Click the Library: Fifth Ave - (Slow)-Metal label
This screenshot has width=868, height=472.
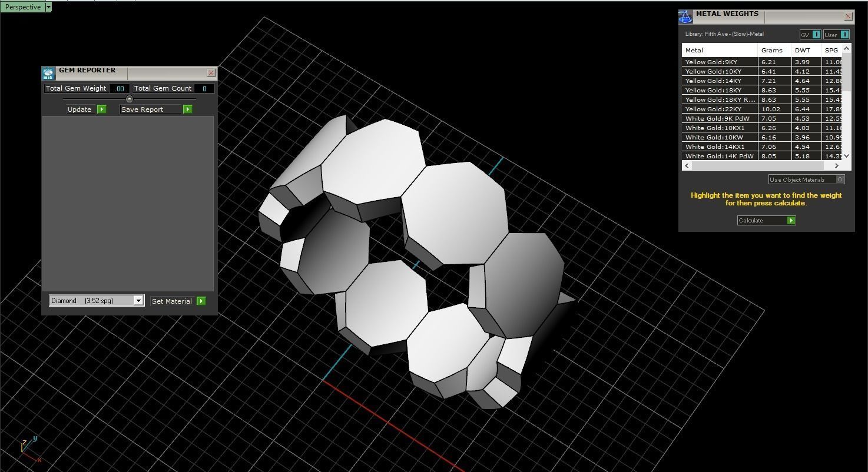[724, 34]
